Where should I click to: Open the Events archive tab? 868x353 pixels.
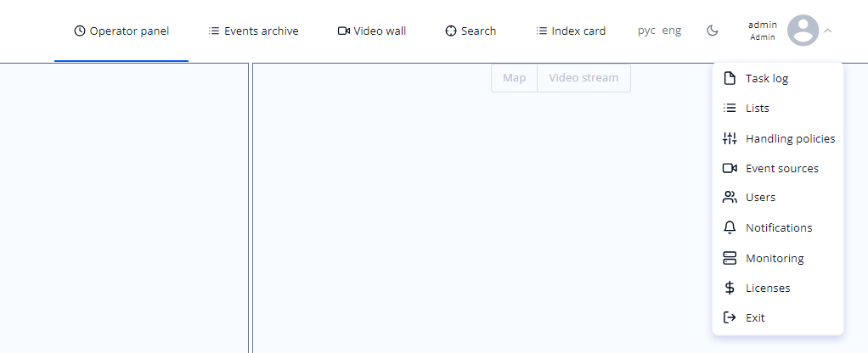[254, 31]
